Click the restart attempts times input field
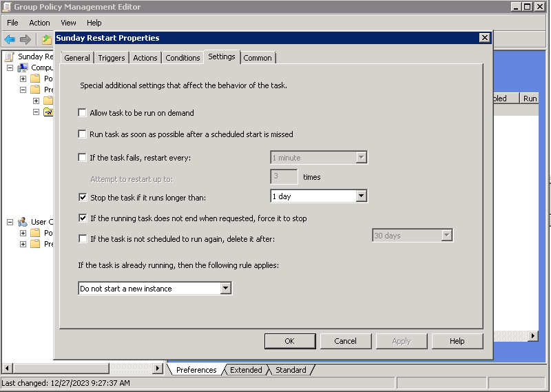 tap(284, 176)
